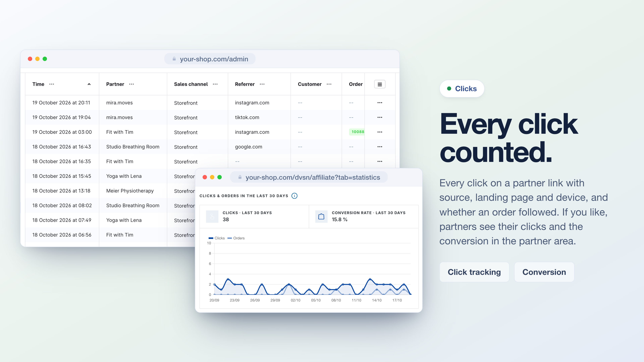Open row actions for 18 October 16:43
This screenshot has width=644, height=362.
tap(380, 147)
